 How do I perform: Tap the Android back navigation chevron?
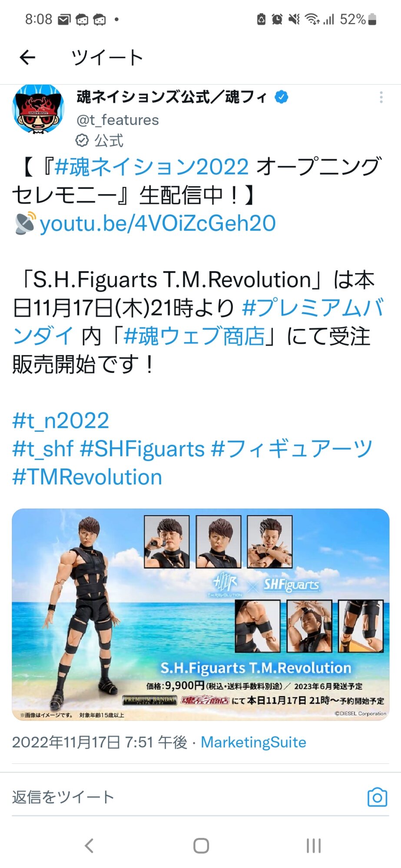pyautogui.click(x=89, y=845)
